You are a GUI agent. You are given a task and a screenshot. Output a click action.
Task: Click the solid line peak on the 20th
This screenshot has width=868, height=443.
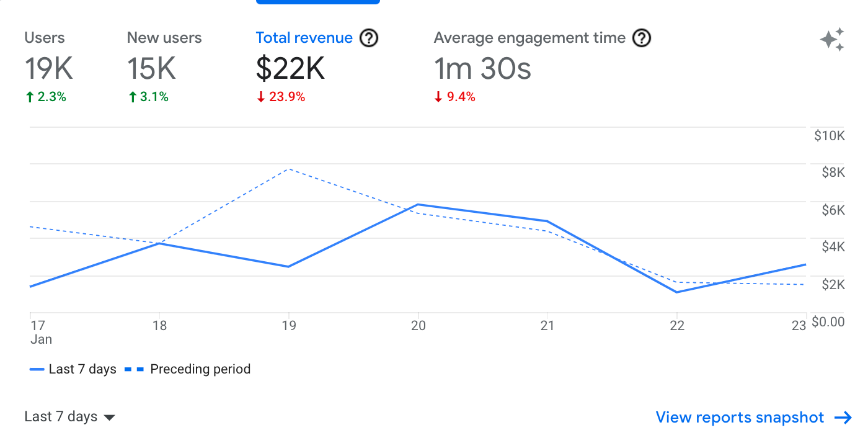pyautogui.click(x=418, y=204)
